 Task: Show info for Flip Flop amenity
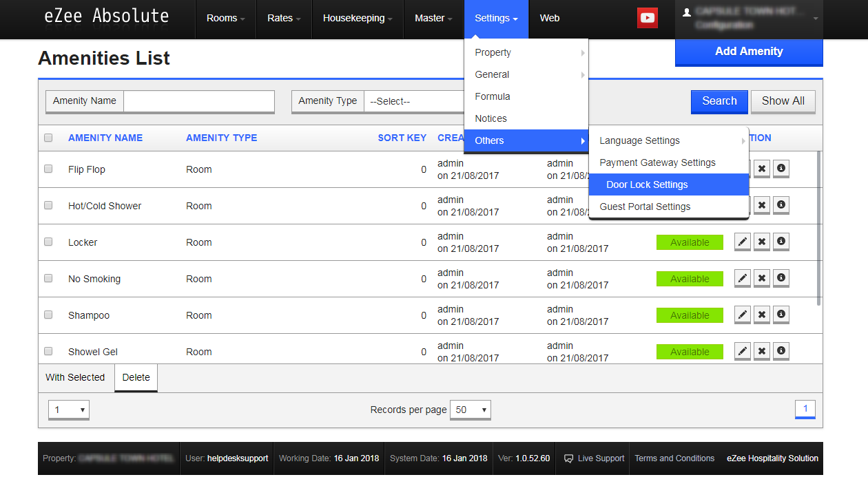[781, 169]
